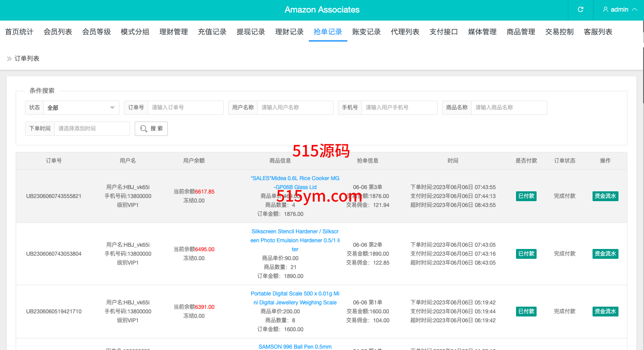The width and height of the screenshot is (644, 350).
Task: Select the 商品管理 navigation tab
Action: click(521, 32)
